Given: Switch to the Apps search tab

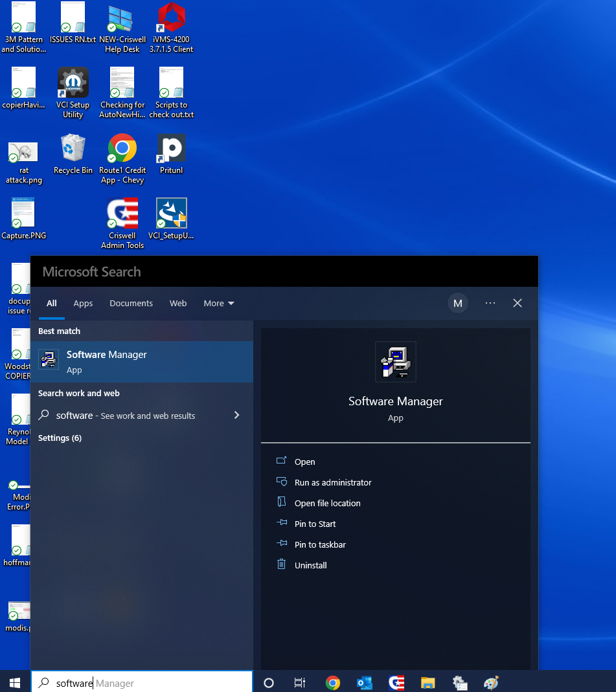Looking at the screenshot, I should [x=83, y=303].
